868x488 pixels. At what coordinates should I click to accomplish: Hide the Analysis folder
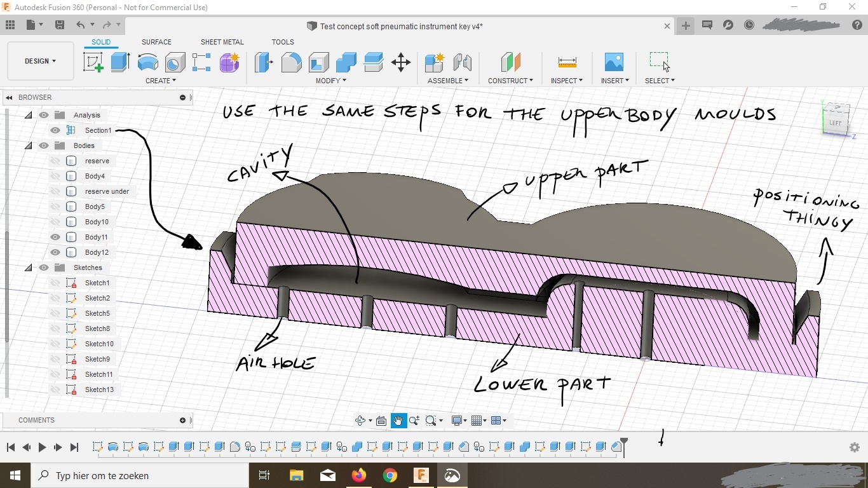pyautogui.click(x=44, y=115)
